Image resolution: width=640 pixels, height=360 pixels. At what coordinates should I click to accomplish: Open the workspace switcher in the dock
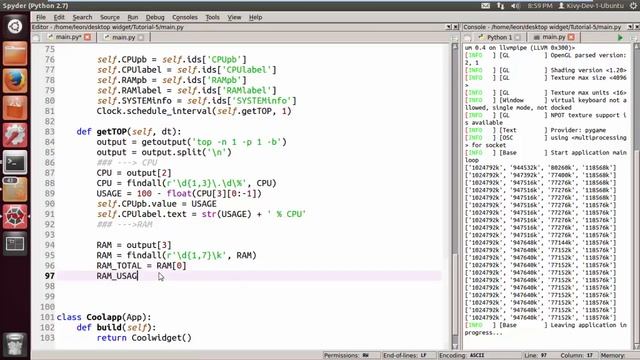pyautogui.click(x=15, y=244)
